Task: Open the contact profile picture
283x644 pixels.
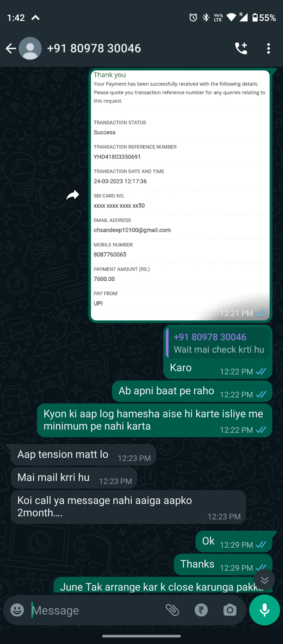Action: pyautogui.click(x=30, y=48)
